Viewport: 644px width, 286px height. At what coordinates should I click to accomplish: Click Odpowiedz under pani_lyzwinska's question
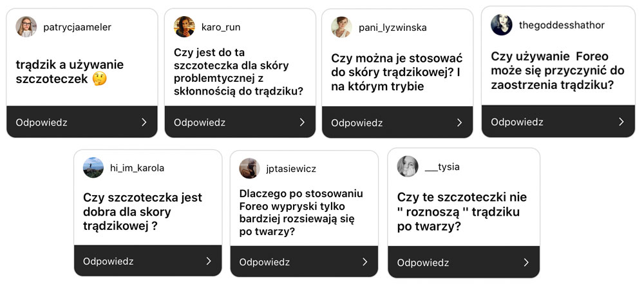click(357, 123)
